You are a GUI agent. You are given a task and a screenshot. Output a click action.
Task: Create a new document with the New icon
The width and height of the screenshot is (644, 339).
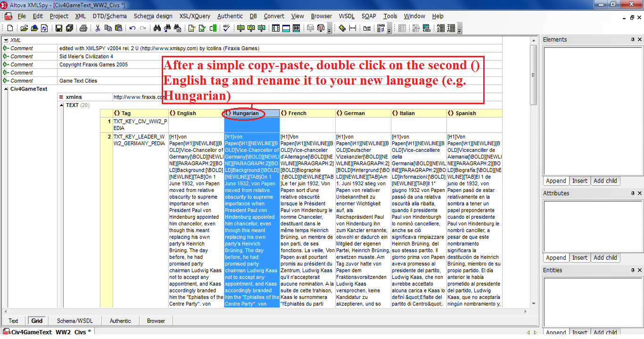click(x=10, y=28)
